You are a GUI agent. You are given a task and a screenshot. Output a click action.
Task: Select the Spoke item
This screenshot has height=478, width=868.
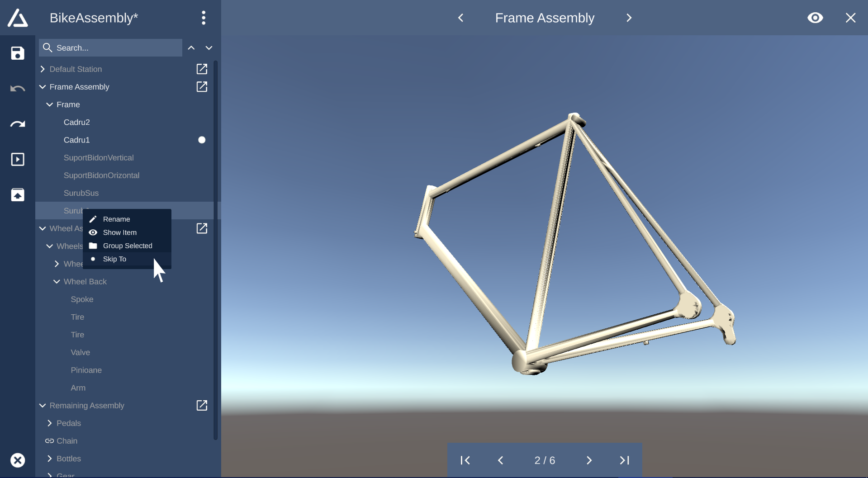click(82, 299)
